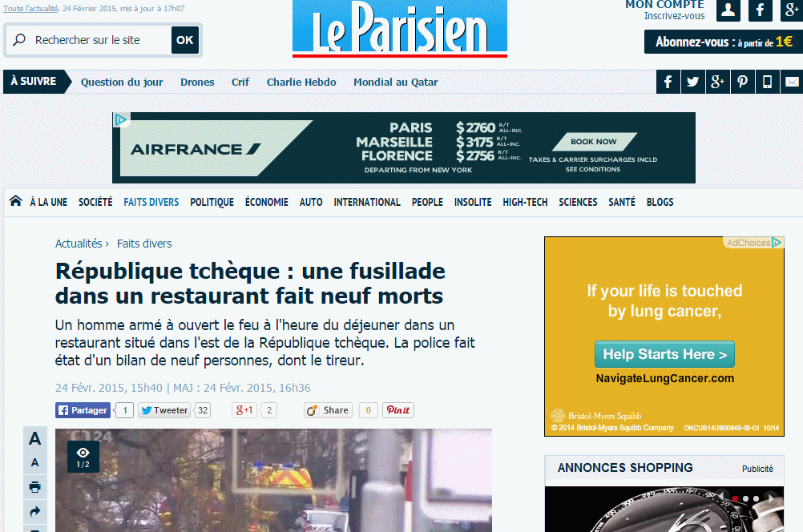Click the Actualités breadcrumb link

79,244
